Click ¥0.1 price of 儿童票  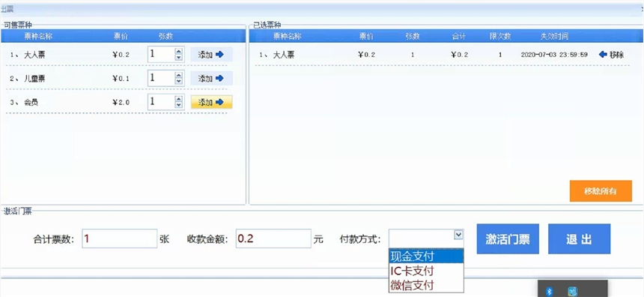121,79
